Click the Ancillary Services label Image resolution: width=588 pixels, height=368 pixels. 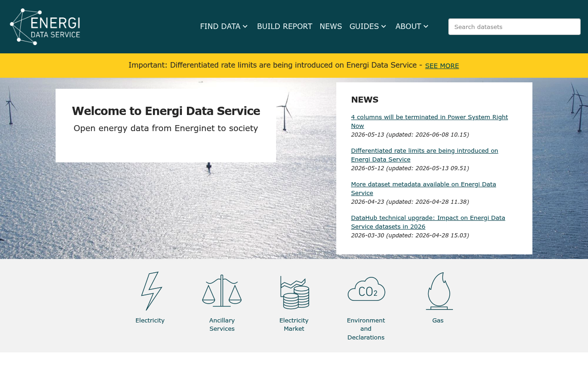click(222, 325)
